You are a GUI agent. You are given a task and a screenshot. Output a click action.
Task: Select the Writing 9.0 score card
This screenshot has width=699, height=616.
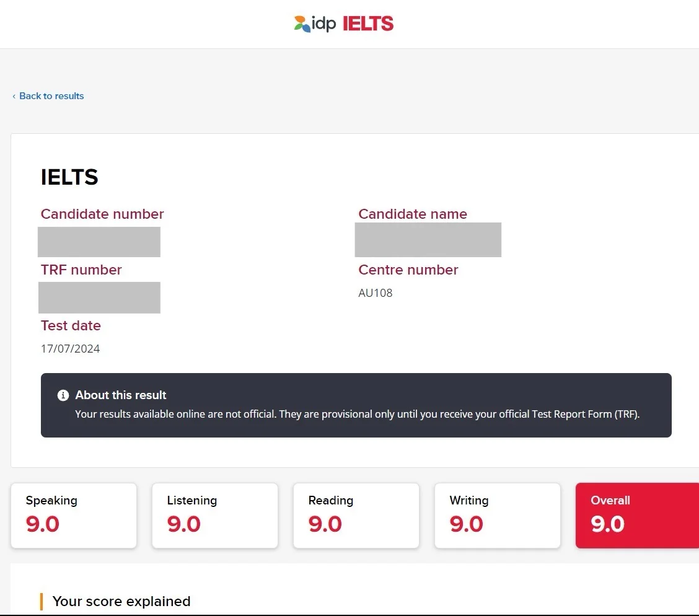click(498, 516)
